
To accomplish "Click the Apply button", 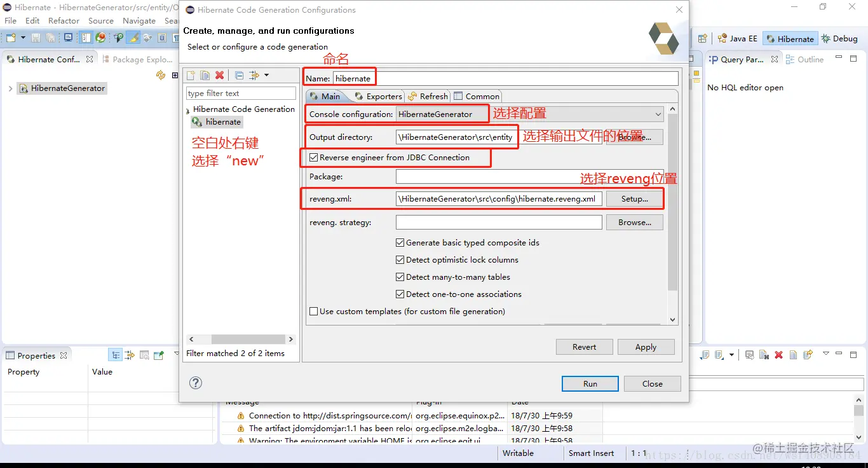I will [x=646, y=347].
